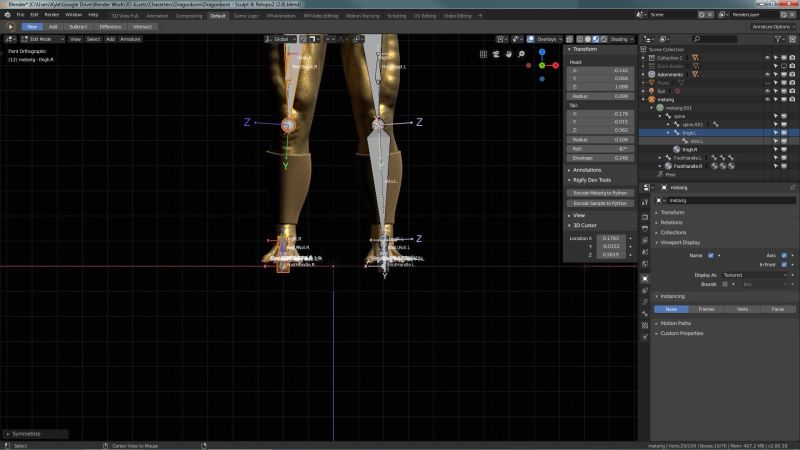Open the Output properties tab icon
The image size is (800, 450).
tap(645, 229)
